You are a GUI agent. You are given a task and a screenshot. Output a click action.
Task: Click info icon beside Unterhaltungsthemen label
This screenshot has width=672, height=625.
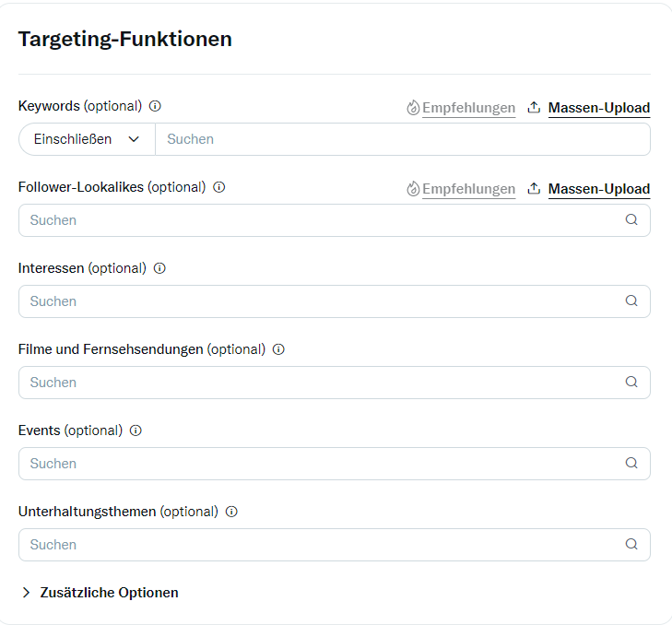pos(231,512)
